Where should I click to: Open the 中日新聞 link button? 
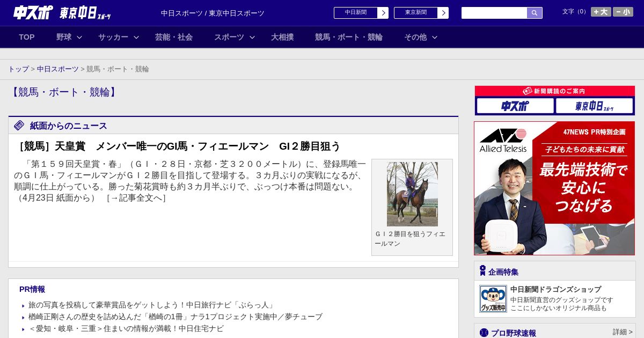pos(356,13)
